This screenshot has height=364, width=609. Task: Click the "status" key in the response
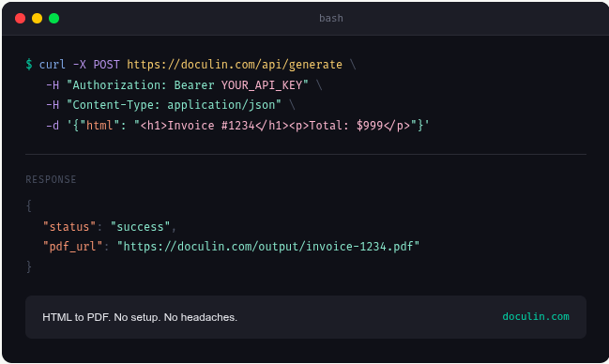click(x=69, y=227)
